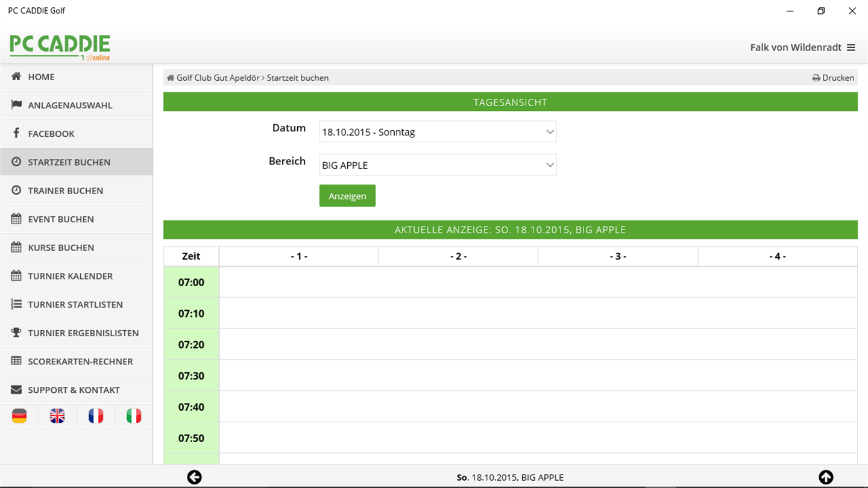Image resolution: width=868 pixels, height=488 pixels.
Task: Open the hamburger menu beside Falk von Wildenradt
Action: (851, 47)
